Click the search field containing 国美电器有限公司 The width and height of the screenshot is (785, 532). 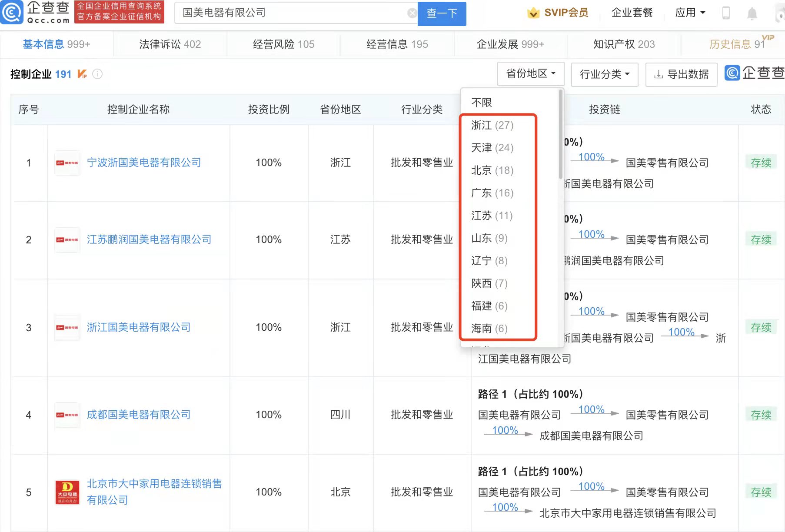coord(296,13)
